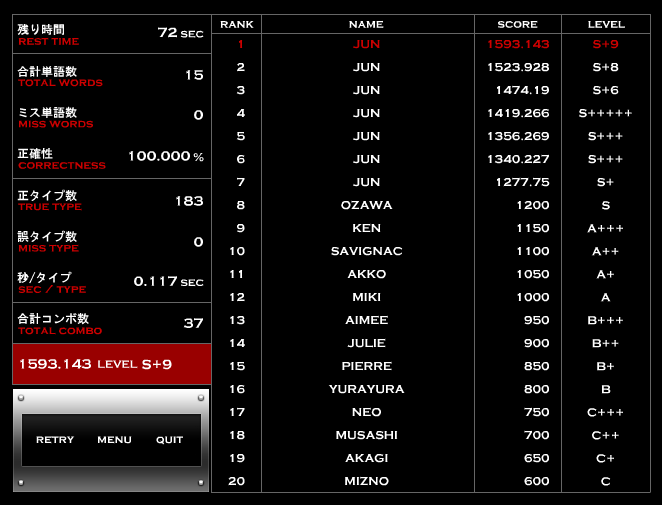Click rank number 13

point(237,320)
